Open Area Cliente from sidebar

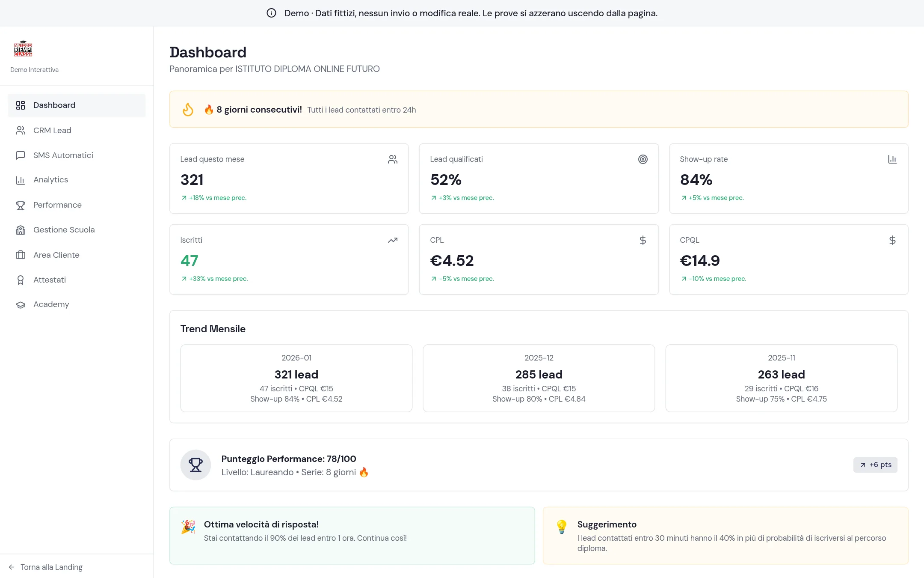tap(77, 255)
